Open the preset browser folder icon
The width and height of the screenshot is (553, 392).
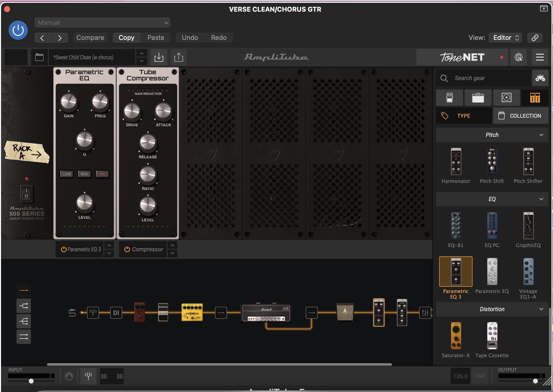click(x=39, y=57)
